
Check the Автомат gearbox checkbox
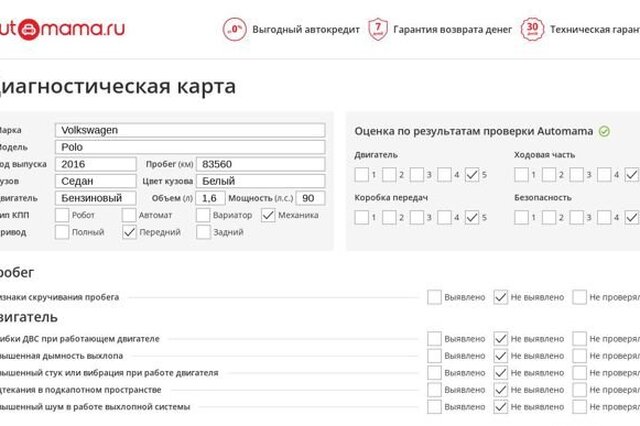point(129,215)
